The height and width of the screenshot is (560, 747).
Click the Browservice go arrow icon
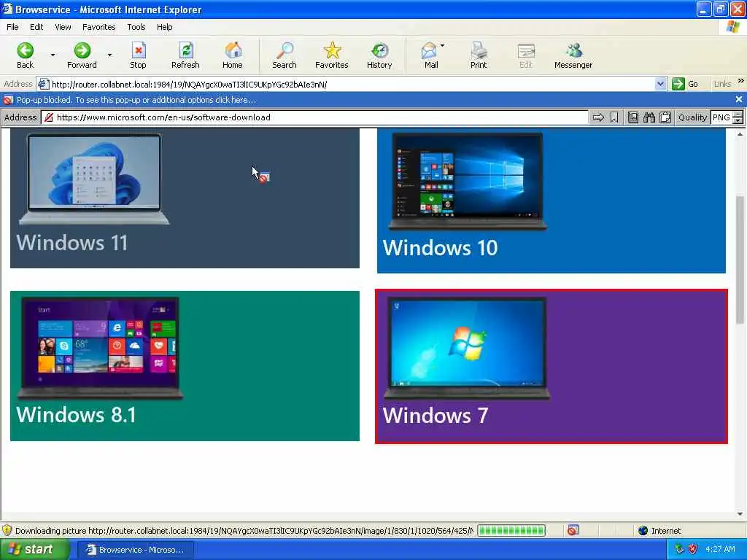coord(598,117)
